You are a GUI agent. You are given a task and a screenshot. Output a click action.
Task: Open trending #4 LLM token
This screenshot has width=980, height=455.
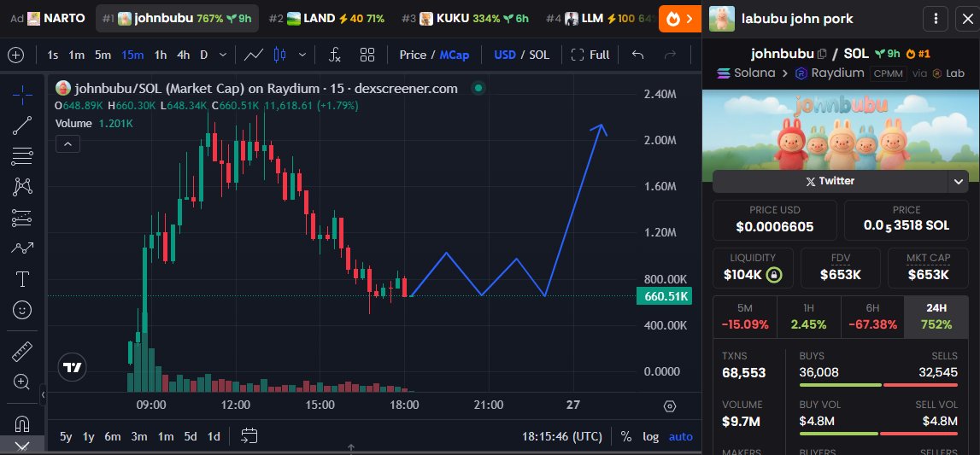(601, 19)
